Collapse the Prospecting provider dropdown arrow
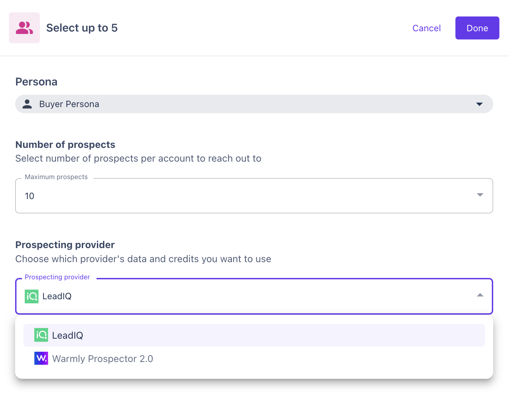 (x=480, y=295)
